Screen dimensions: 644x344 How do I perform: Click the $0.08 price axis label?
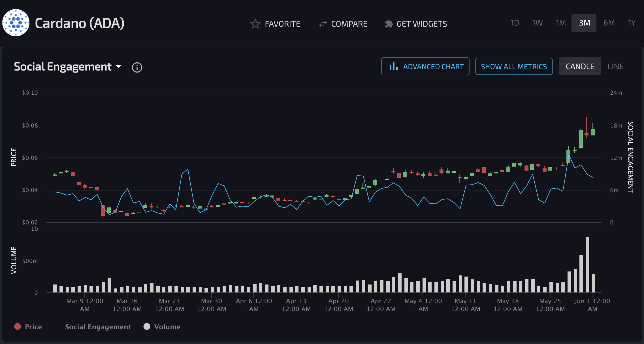click(30, 125)
